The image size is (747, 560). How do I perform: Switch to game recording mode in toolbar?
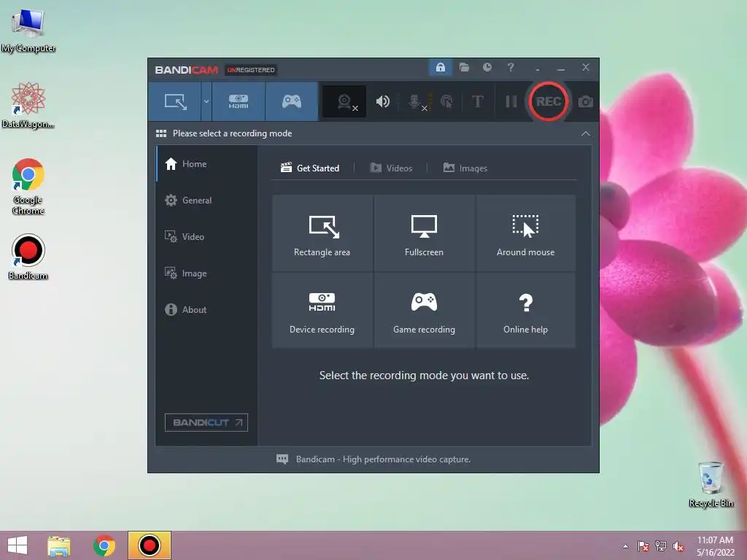tap(292, 101)
